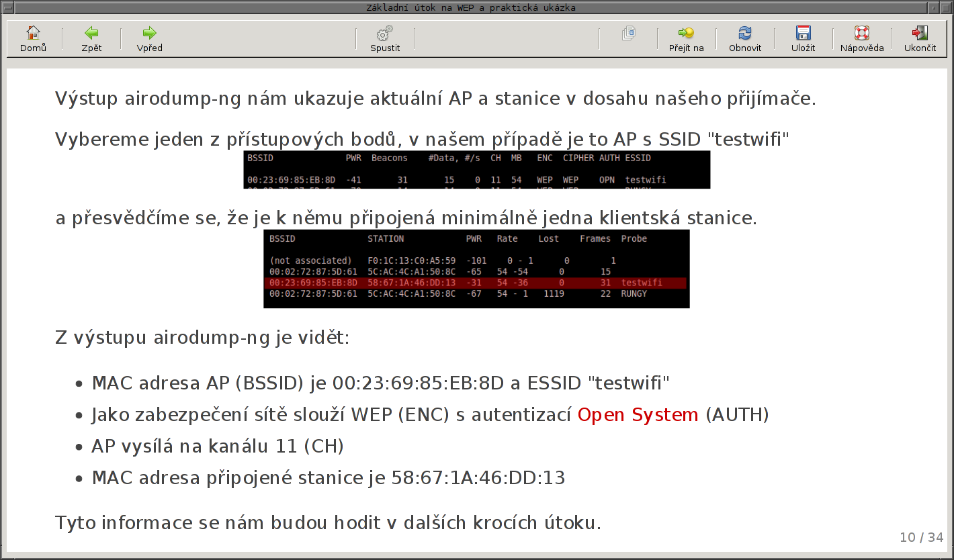Click the airodump station list screenshot
The width and height of the screenshot is (954, 560).
tap(476, 269)
